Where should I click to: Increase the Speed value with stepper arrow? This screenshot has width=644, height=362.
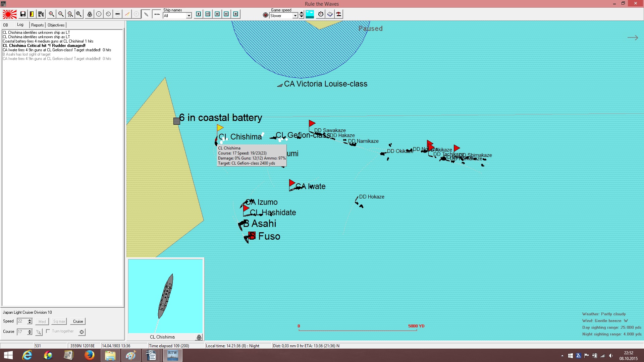point(30,320)
